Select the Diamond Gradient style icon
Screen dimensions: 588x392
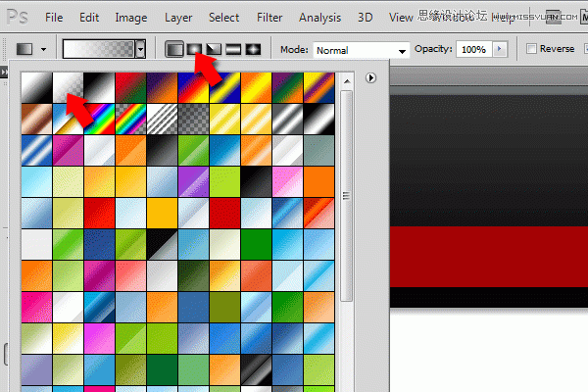[x=252, y=49]
